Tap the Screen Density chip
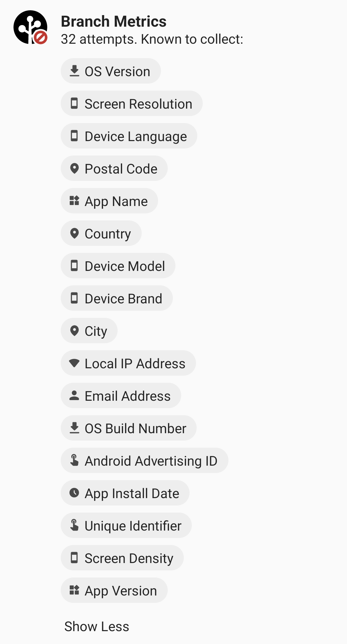The height and width of the screenshot is (644, 347). [x=122, y=558]
